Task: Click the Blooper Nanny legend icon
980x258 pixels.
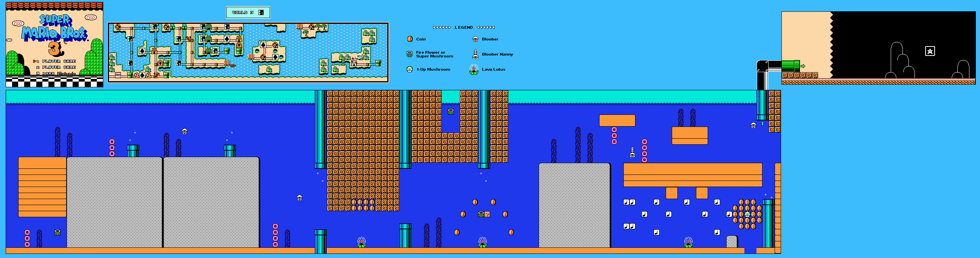Action: point(475,54)
